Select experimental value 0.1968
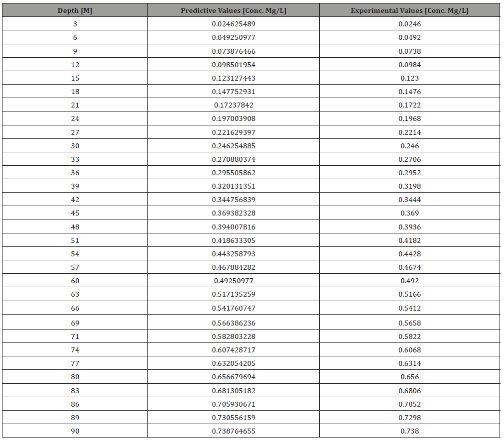This screenshot has height=444, width=504. click(x=410, y=119)
